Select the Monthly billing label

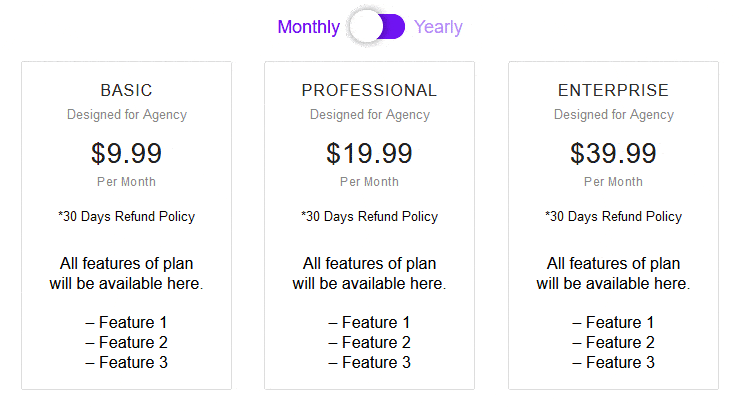pyautogui.click(x=308, y=27)
